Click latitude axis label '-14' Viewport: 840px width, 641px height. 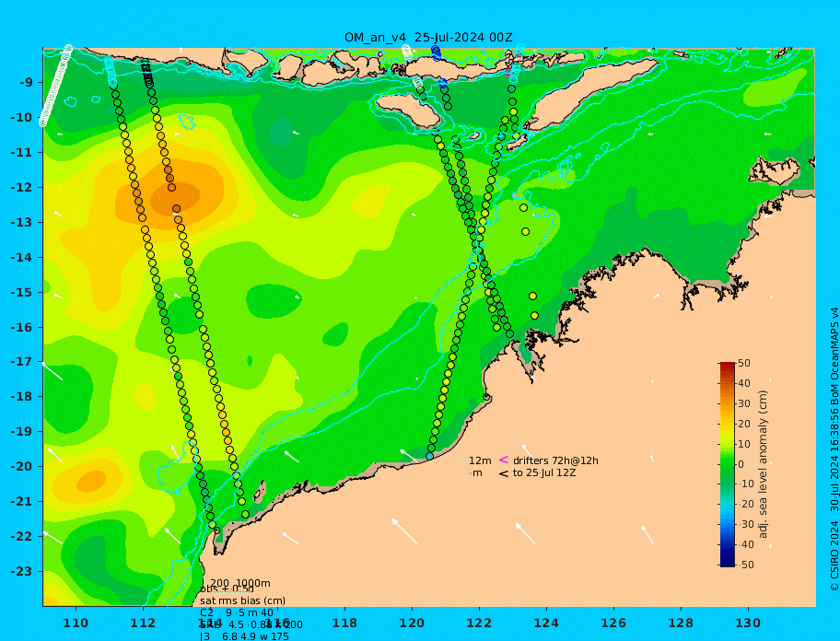point(22,258)
